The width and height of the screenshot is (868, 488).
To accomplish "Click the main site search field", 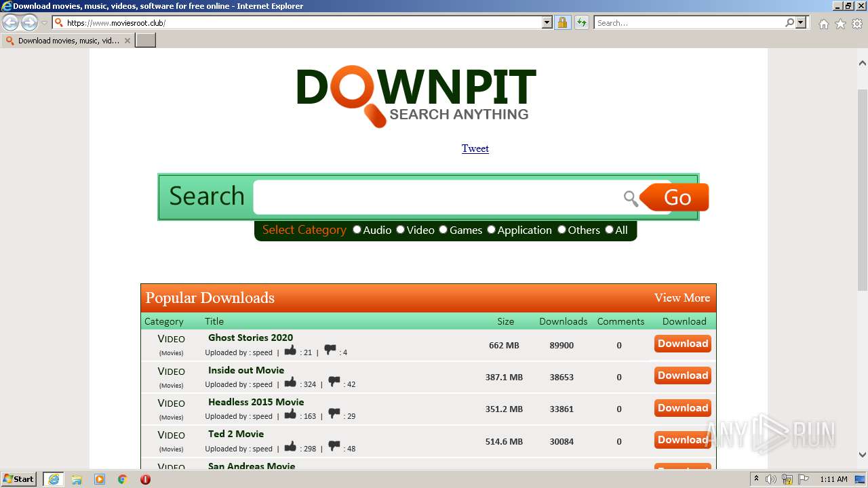I will [x=437, y=197].
